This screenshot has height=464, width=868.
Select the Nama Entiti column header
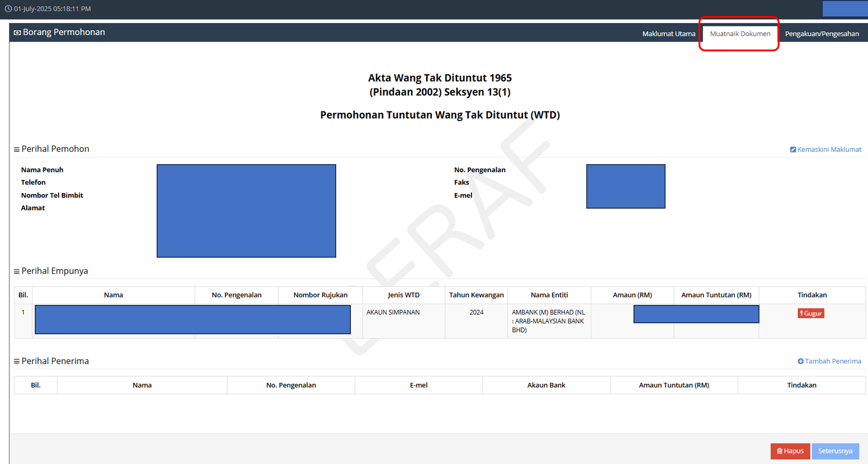[549, 295]
